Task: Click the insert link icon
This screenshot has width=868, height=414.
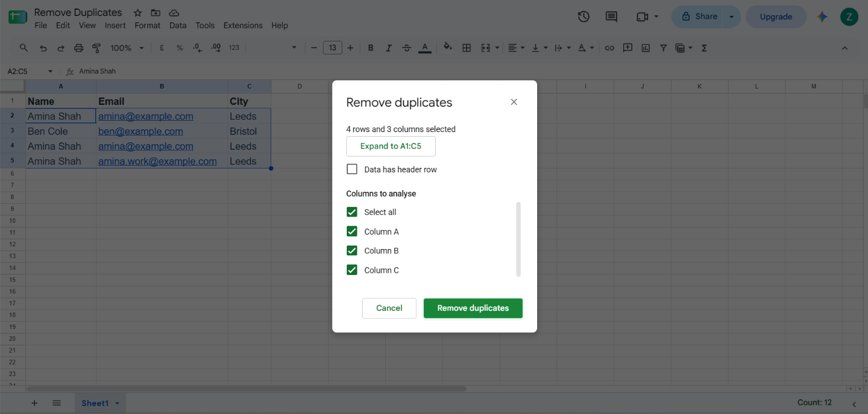Action: click(610, 48)
